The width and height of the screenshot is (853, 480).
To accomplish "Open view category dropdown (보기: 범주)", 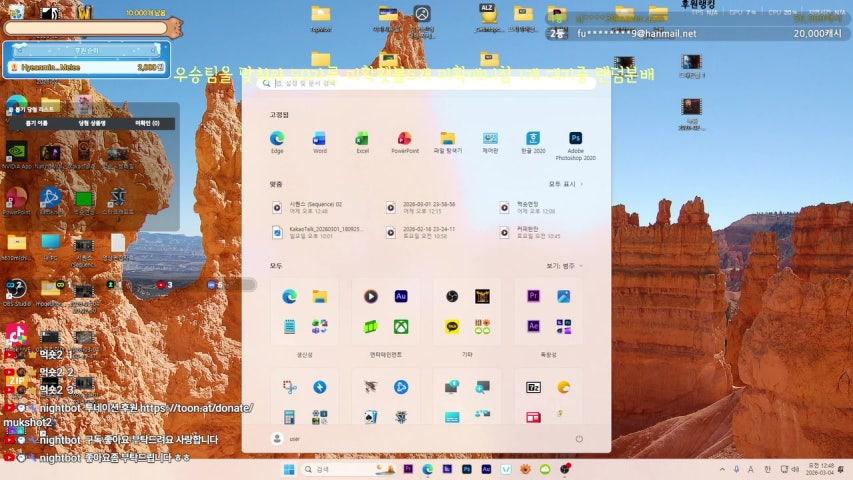I will tap(564, 266).
